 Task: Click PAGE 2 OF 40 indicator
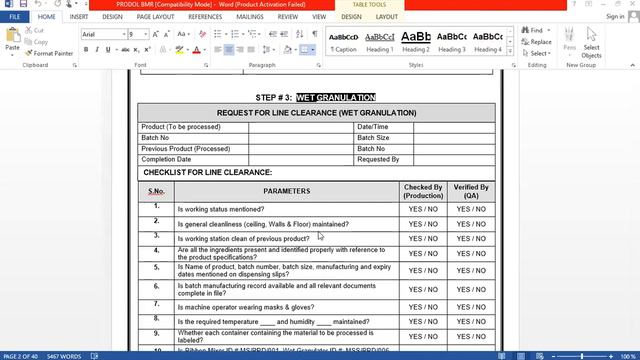[20, 356]
